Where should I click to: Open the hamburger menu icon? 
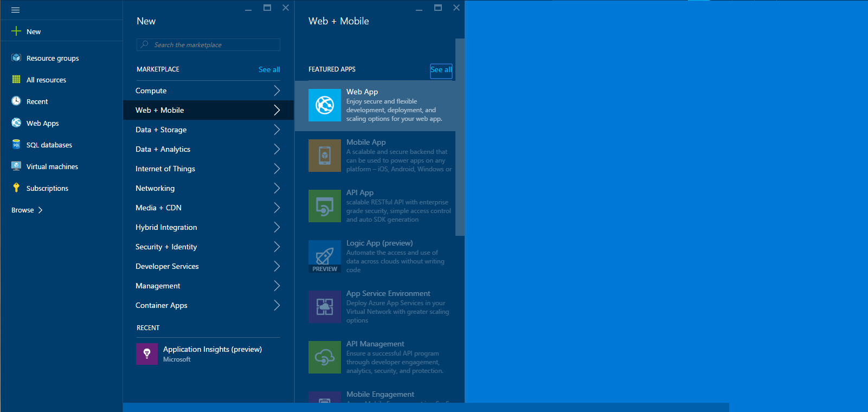pyautogui.click(x=16, y=10)
